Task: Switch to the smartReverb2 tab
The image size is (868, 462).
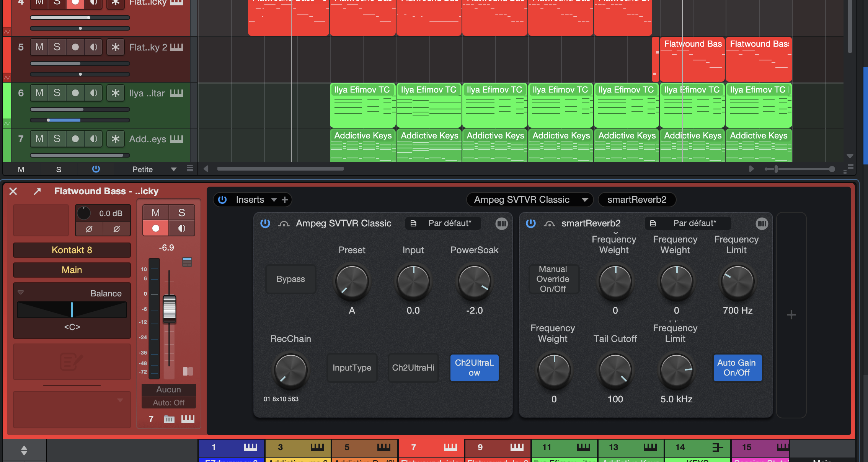Action: click(x=637, y=200)
